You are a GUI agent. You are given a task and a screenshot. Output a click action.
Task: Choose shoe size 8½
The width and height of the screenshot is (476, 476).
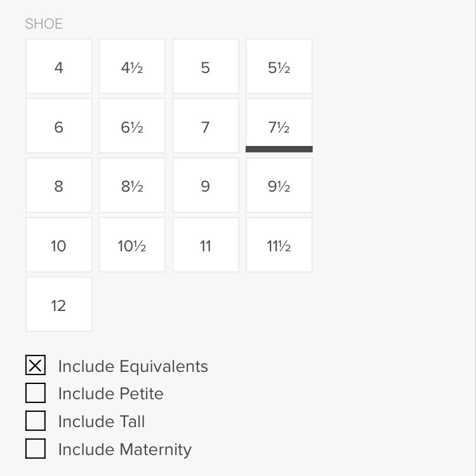(132, 185)
